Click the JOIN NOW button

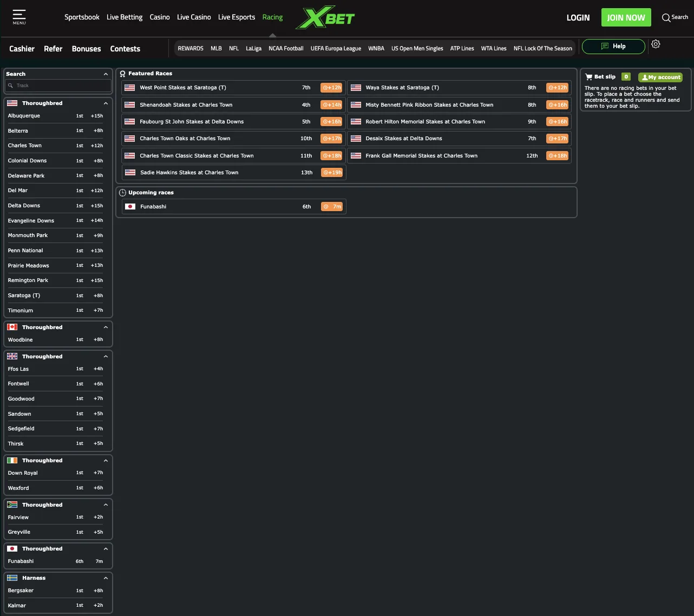[x=626, y=18]
